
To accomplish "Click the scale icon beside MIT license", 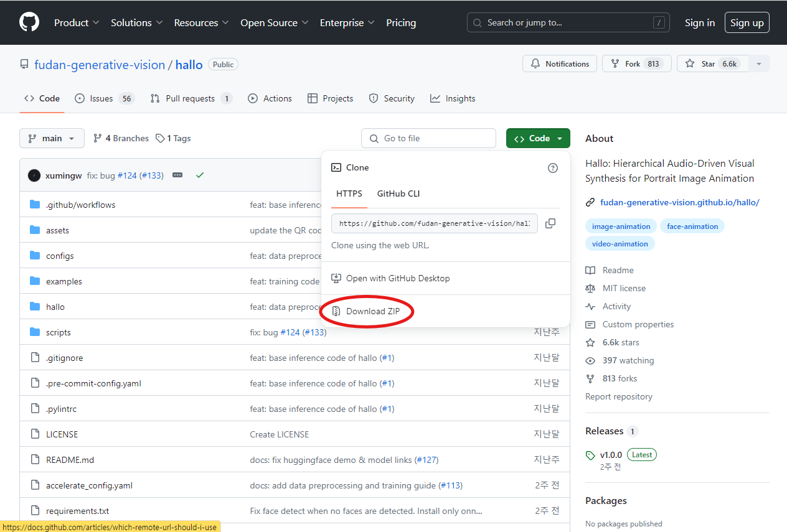I will pyautogui.click(x=590, y=289).
